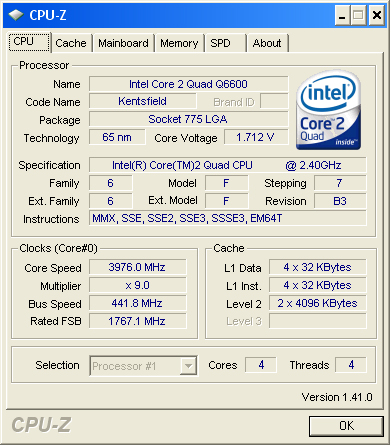Click the dropdown arrow beside Processor #1
The height and width of the screenshot is (446, 391).
[x=188, y=366]
